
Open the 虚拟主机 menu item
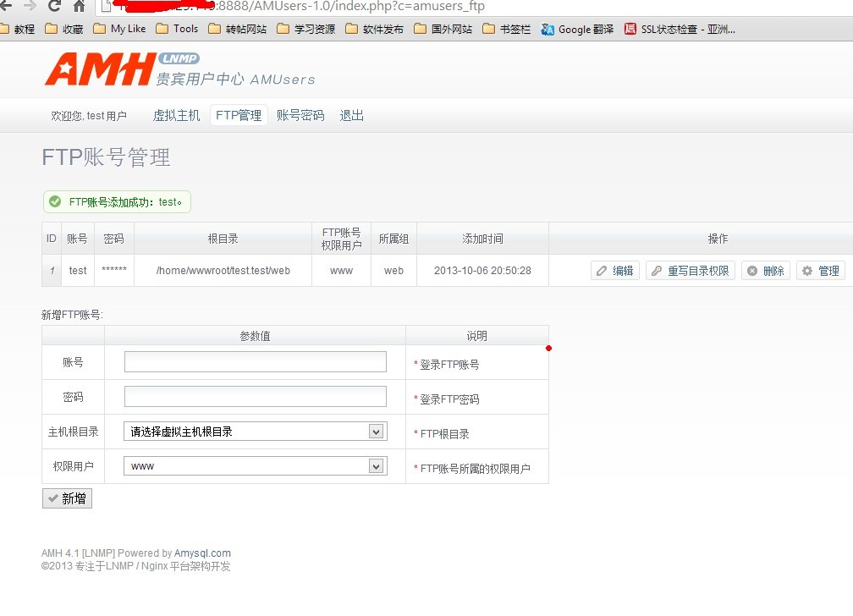[176, 116]
